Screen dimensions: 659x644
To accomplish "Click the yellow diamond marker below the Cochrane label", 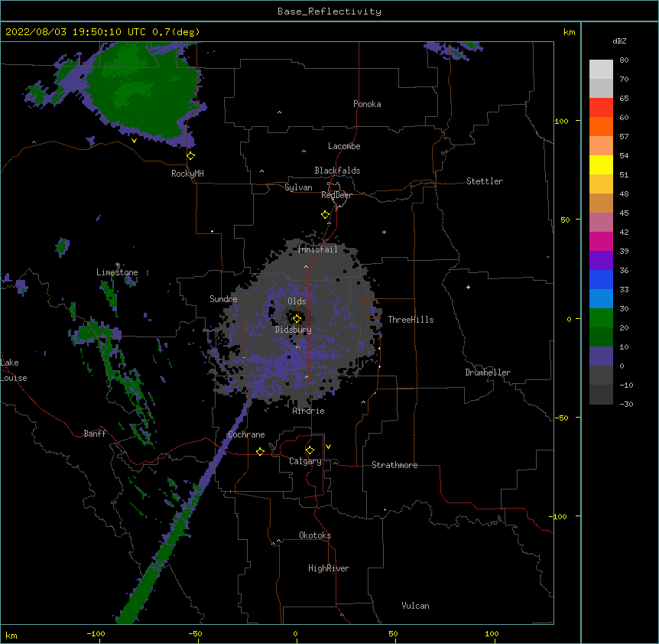I will [260, 451].
